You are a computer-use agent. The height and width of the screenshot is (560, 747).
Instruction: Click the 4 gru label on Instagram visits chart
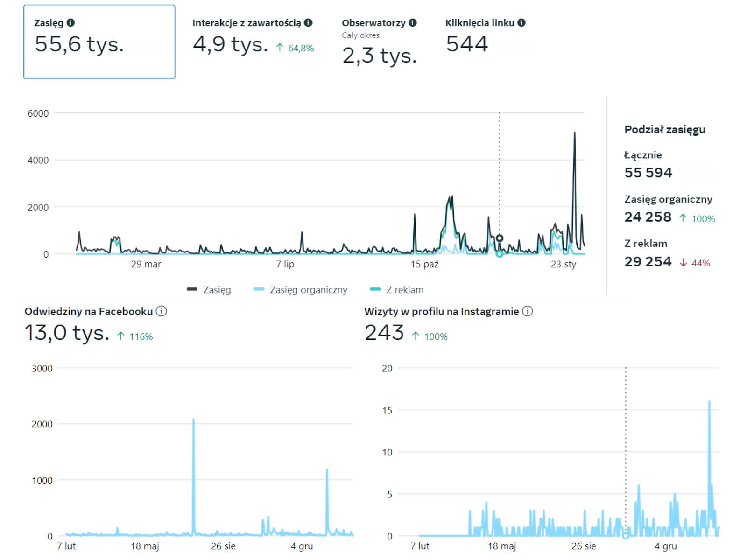665,546
